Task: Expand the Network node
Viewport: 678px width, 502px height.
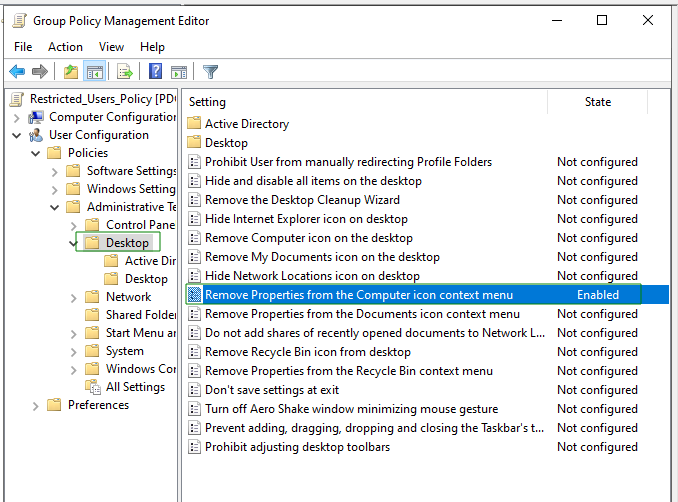Action: pyautogui.click(x=73, y=298)
